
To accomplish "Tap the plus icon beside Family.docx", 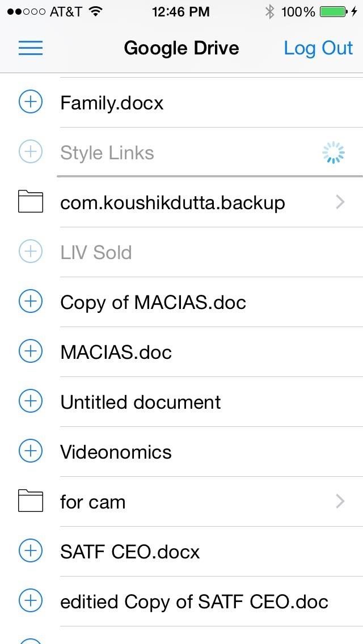I will pos(31,103).
